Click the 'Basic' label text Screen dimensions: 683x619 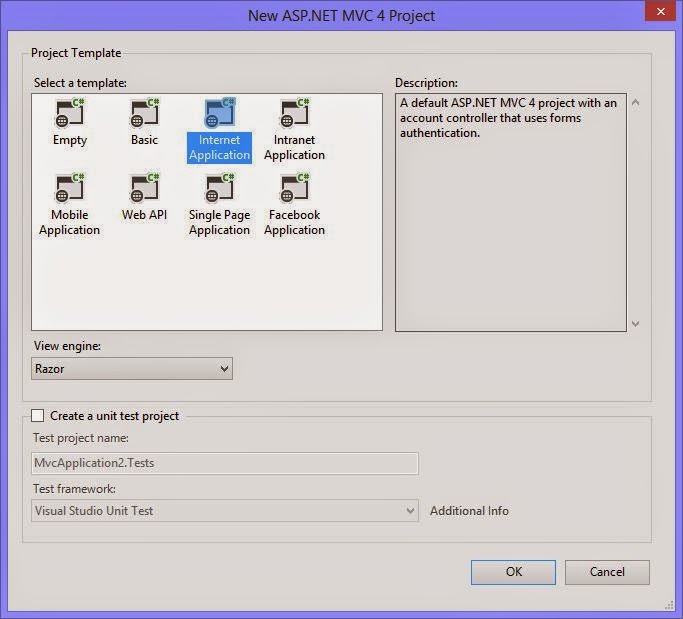(144, 140)
